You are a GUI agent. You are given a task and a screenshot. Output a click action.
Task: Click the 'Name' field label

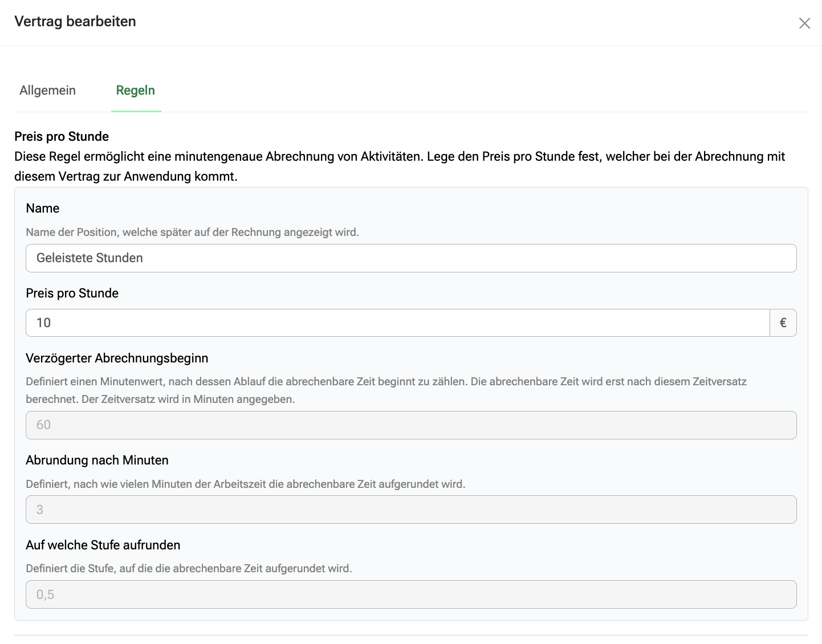(43, 208)
